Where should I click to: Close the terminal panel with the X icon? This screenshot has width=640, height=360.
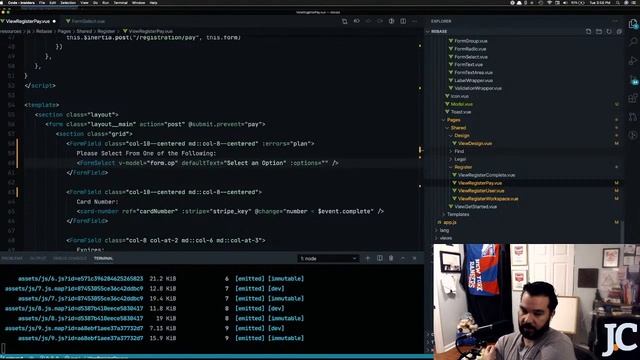coord(414,258)
